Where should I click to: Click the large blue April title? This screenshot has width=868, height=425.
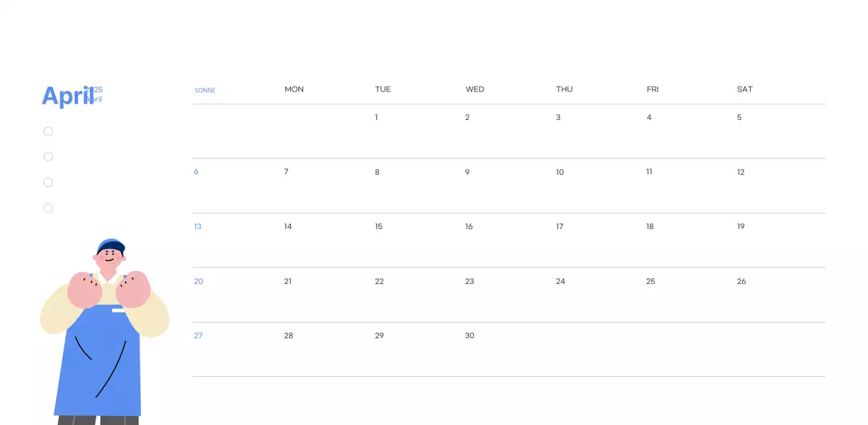pyautogui.click(x=66, y=96)
